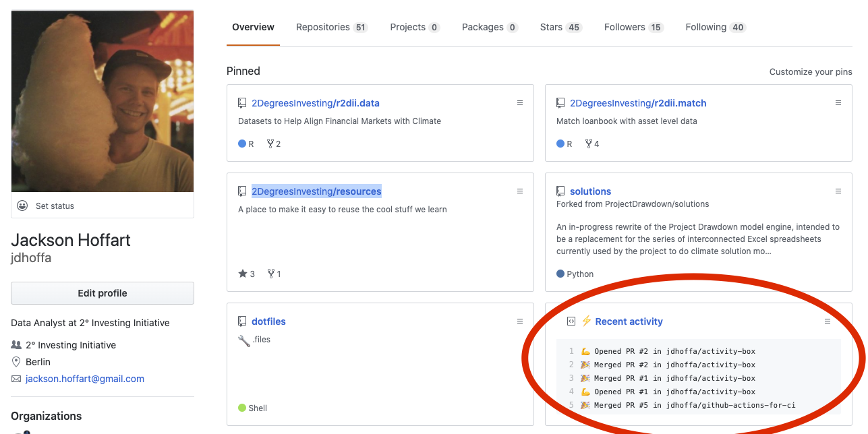Click the Berlin location text
Image resolution: width=868 pixels, height=434 pixels.
[38, 362]
